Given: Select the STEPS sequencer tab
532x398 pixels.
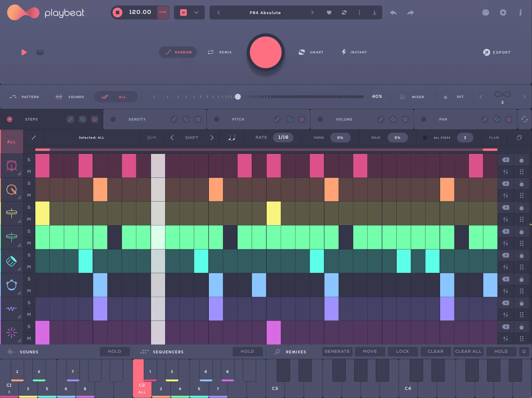Looking at the screenshot, I should (x=32, y=119).
